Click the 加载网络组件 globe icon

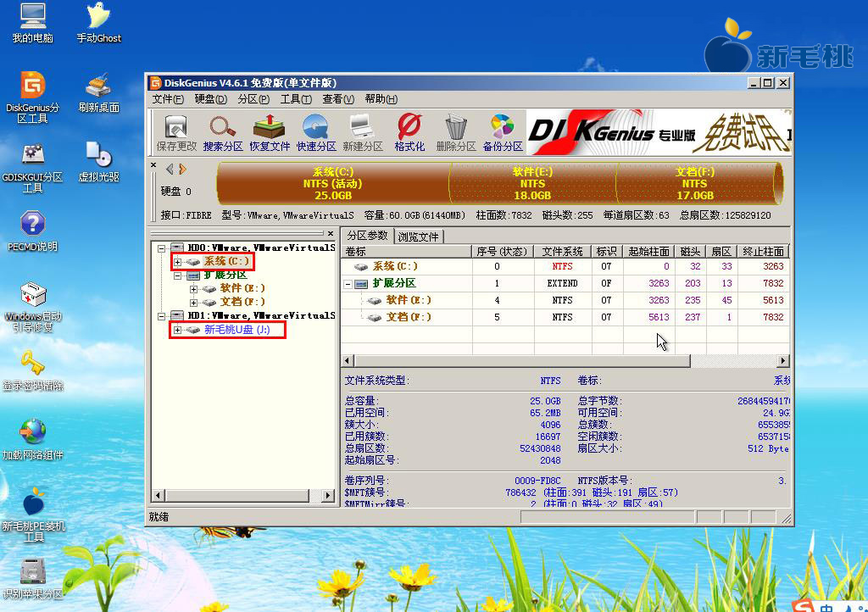[x=33, y=440]
